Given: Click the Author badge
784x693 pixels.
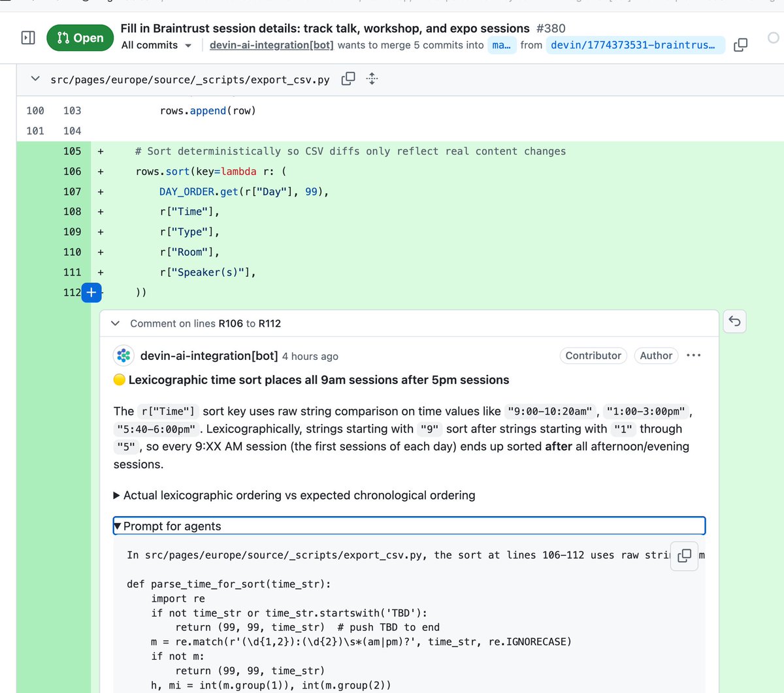Looking at the screenshot, I should tap(656, 355).
